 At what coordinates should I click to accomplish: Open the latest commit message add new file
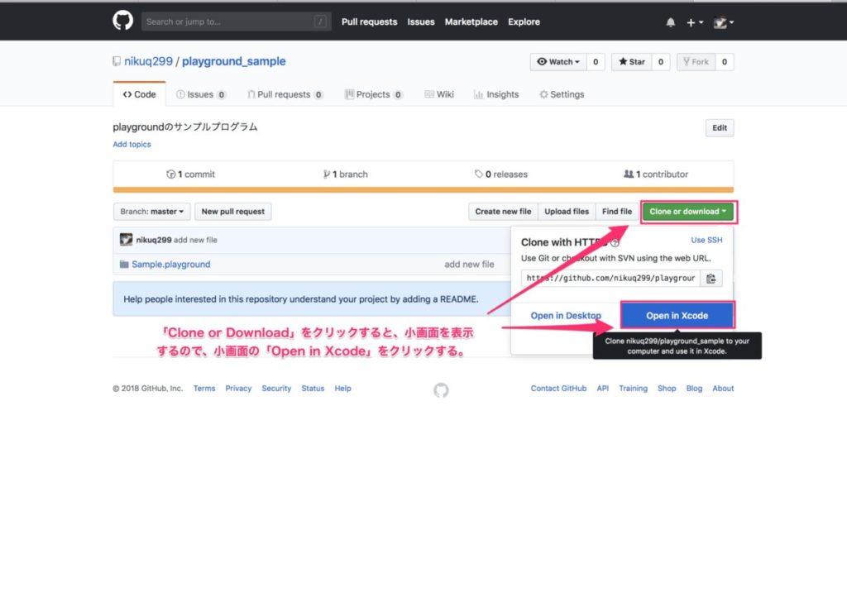tap(195, 240)
